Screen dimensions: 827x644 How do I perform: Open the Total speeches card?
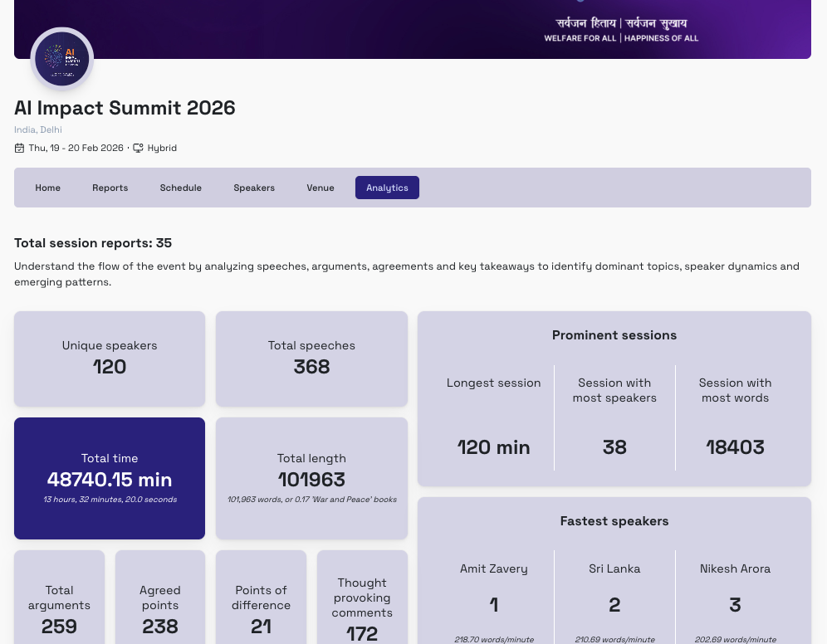pyautogui.click(x=311, y=359)
